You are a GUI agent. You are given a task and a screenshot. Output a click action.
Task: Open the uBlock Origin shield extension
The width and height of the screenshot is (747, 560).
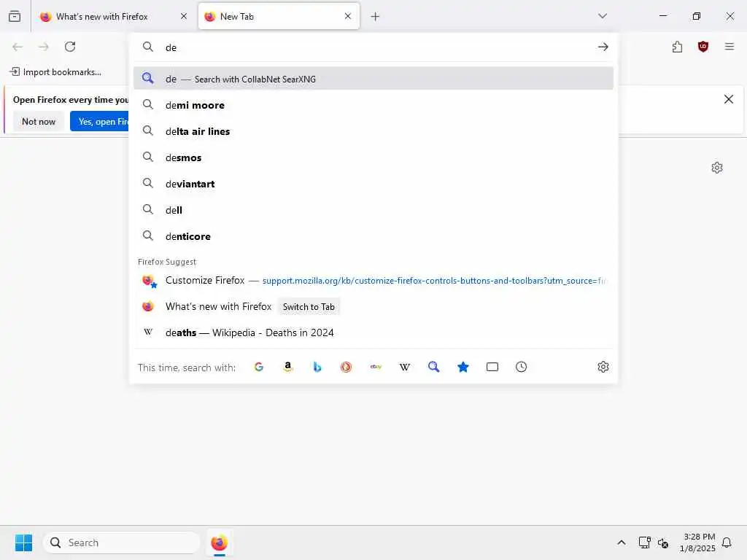click(703, 47)
